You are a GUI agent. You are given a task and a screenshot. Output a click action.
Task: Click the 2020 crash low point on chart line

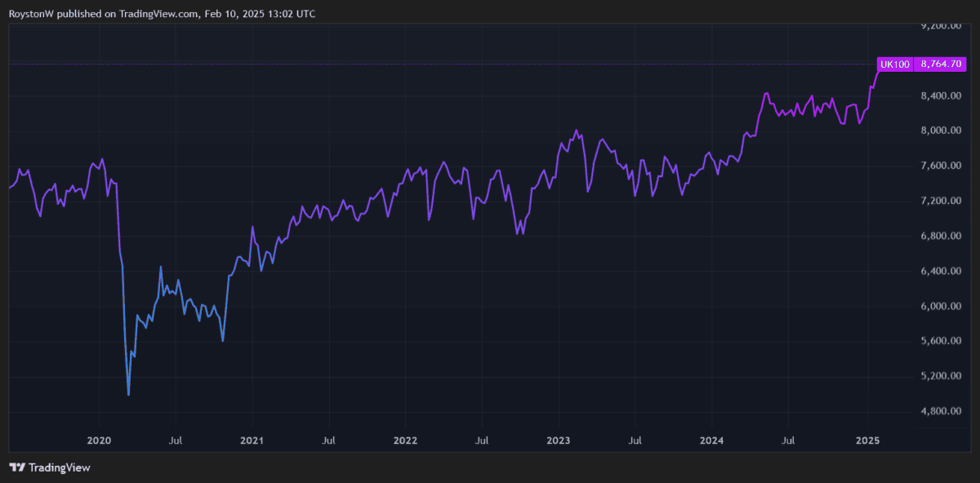(129, 395)
